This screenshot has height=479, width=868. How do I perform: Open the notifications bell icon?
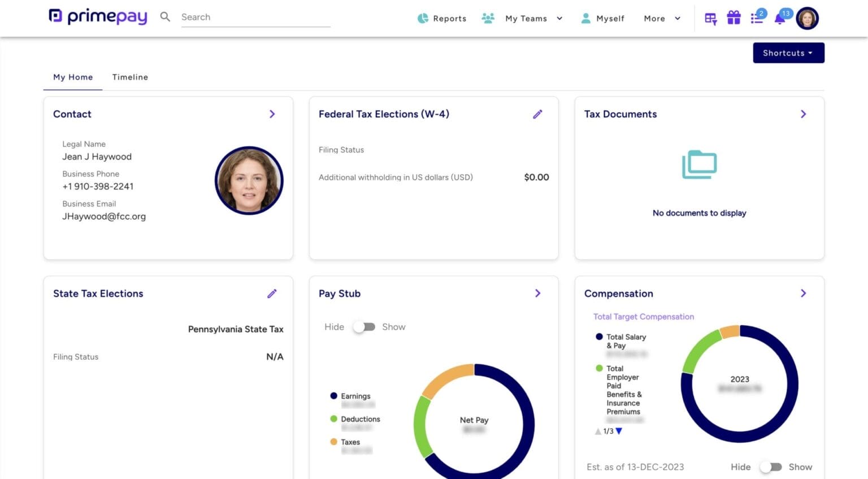tap(780, 19)
